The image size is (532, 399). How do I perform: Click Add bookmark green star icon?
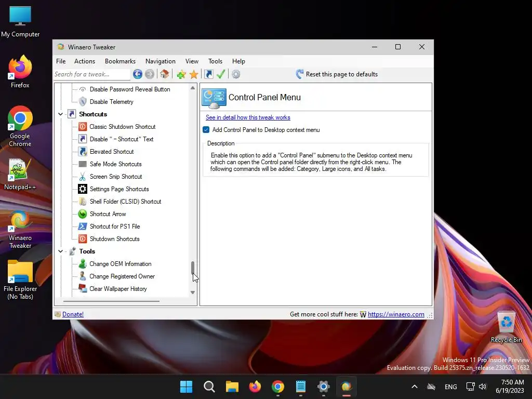point(181,74)
